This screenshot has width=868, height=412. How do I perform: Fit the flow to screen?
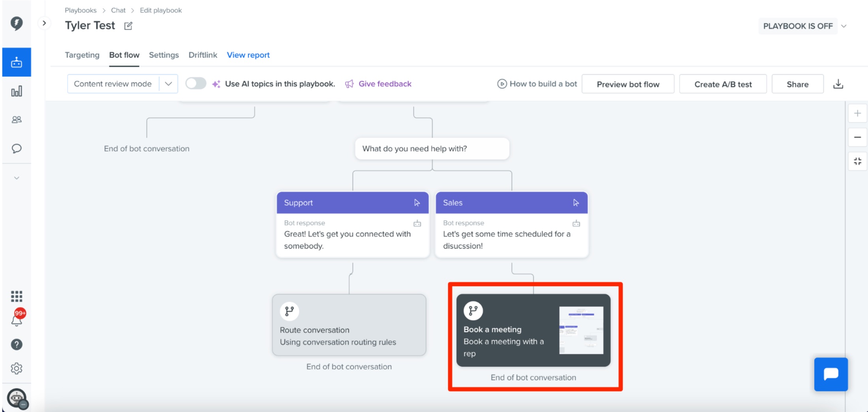pyautogui.click(x=857, y=161)
